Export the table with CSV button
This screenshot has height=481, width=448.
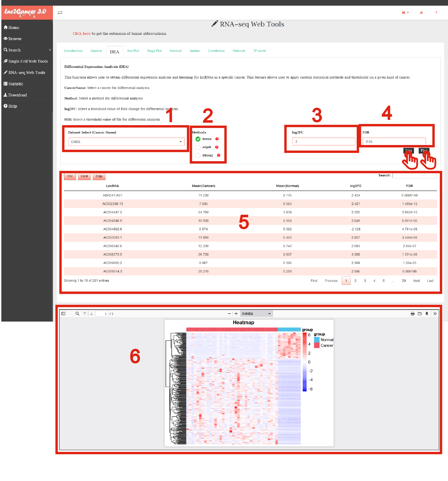70,176
